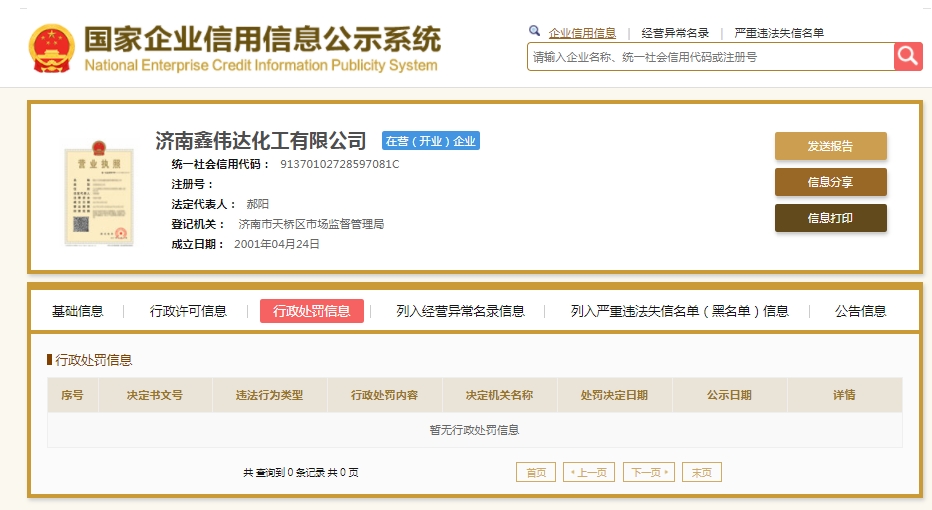This screenshot has height=510, width=932.
Task: Click the 公示日期 column header
Action: pos(729,395)
